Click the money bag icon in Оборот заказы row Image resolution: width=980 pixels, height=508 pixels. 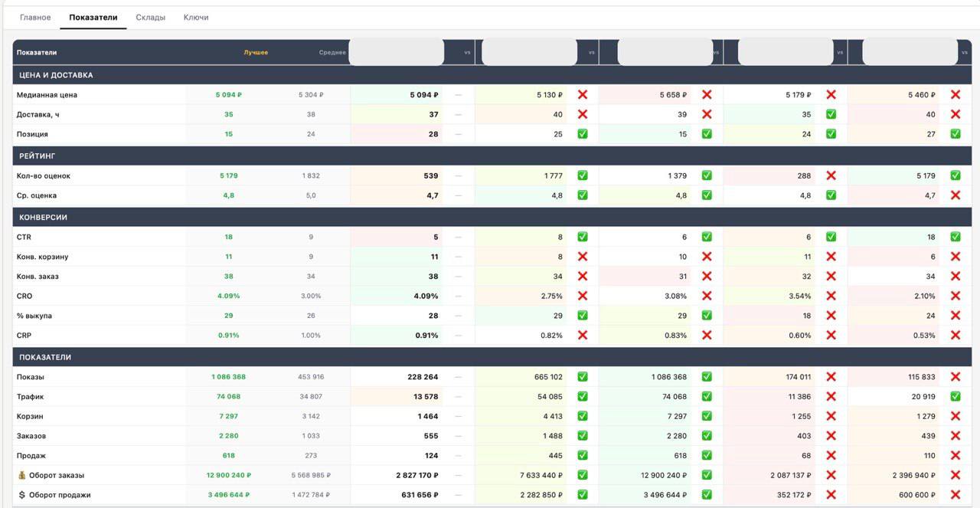[x=21, y=475]
